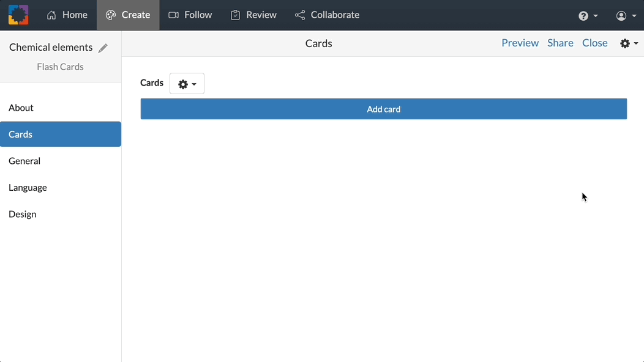Click the user account icon
Viewport: 644px width, 362px height.
(x=621, y=15)
